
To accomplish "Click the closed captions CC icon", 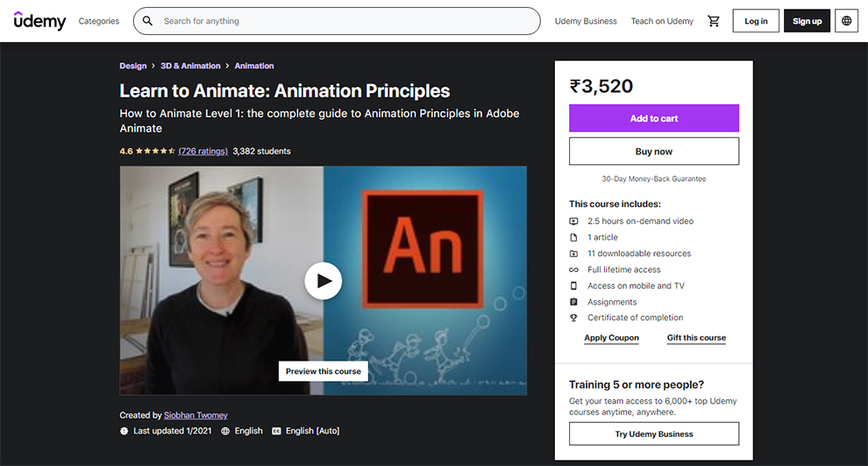I will tap(276, 431).
